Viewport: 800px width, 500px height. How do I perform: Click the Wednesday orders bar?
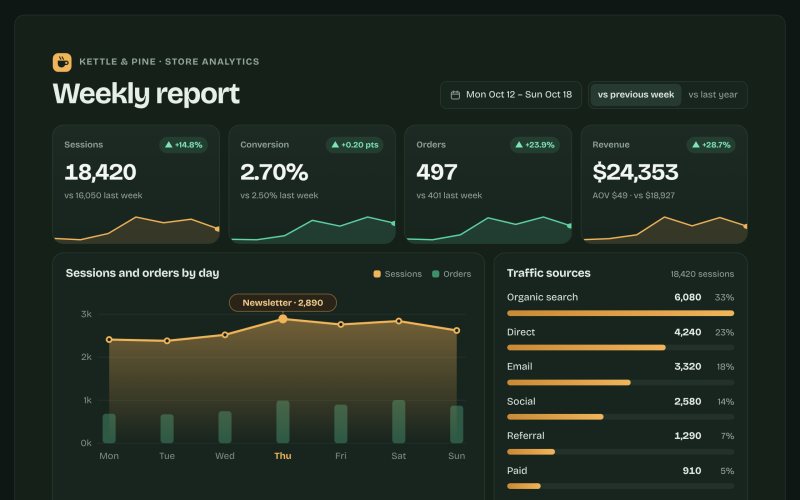[225, 427]
